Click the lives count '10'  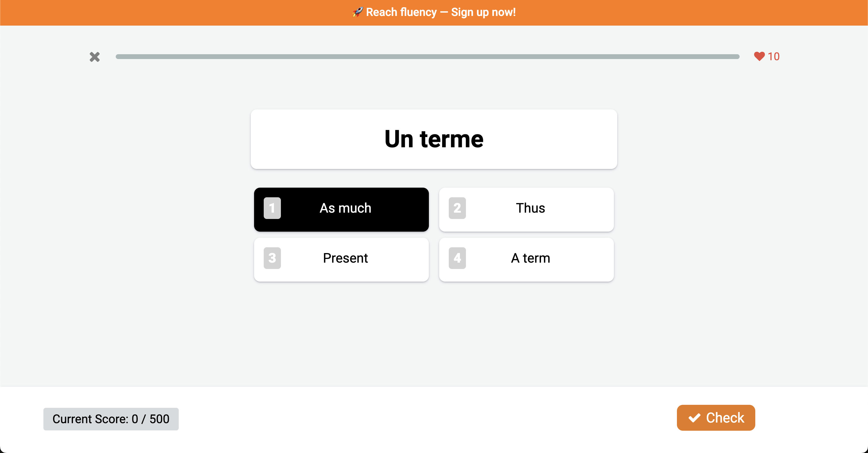click(x=773, y=56)
